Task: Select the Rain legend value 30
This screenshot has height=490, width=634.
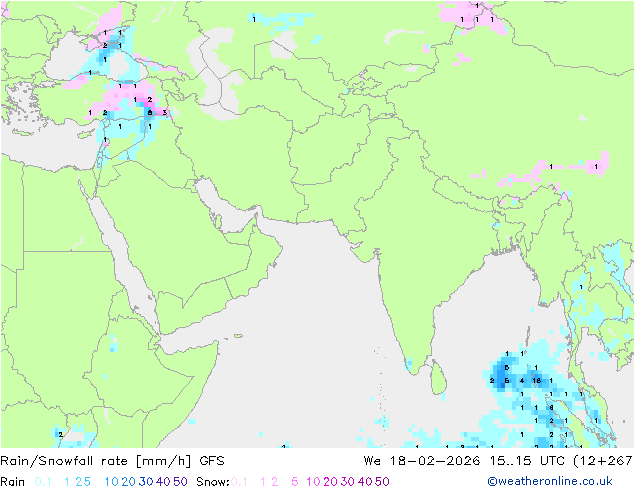Action: pyautogui.click(x=146, y=482)
